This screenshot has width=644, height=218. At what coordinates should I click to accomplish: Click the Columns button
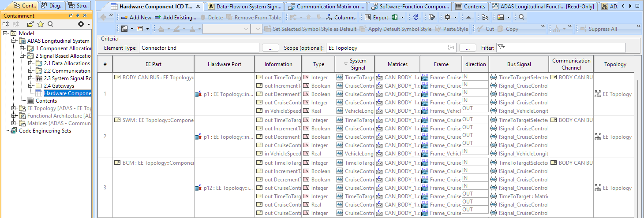(341, 17)
